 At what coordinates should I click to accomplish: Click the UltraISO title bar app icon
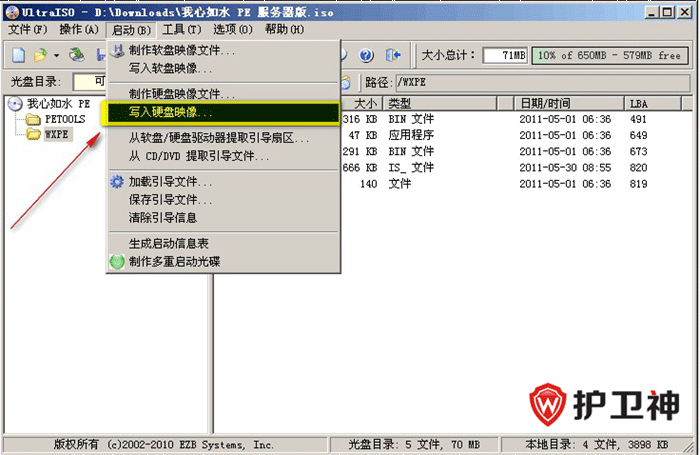click(12, 12)
